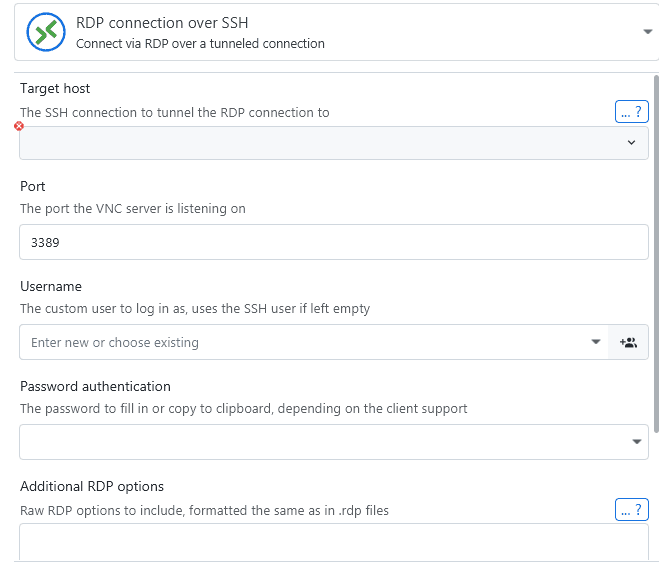This screenshot has height=574, width=659.
Task: Click the 'Connect via RDP over a tunneled connection' subtitle
Action: (x=200, y=44)
